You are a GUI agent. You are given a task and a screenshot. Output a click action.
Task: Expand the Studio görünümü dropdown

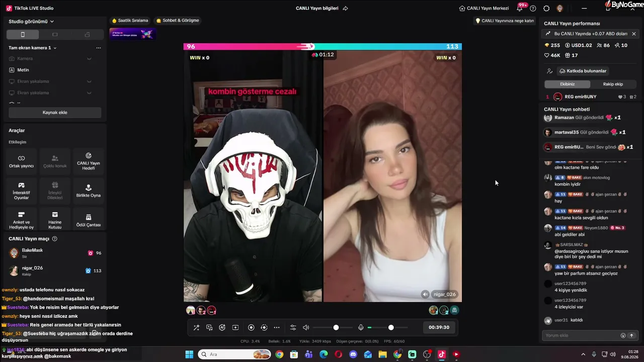tap(31, 22)
